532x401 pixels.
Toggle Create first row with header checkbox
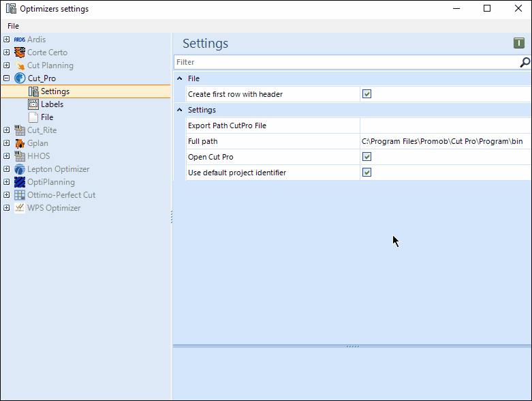(x=366, y=93)
